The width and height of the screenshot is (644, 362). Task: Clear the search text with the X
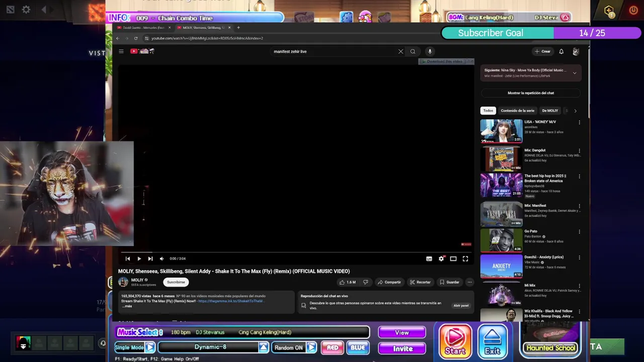(x=401, y=51)
